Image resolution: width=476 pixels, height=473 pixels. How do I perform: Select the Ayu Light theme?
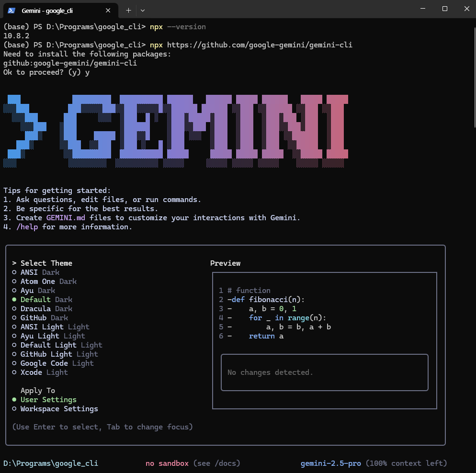coord(48,336)
